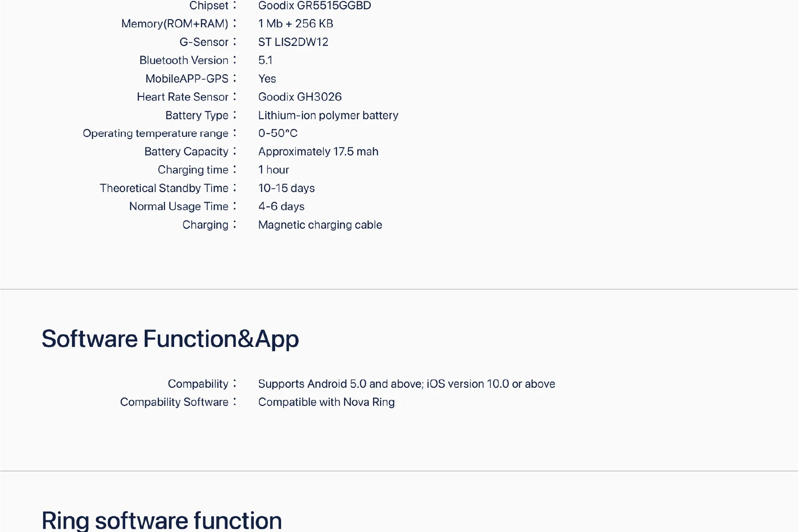Click the Ring software function heading
Viewport: 798px width, 532px height.
pos(161,520)
